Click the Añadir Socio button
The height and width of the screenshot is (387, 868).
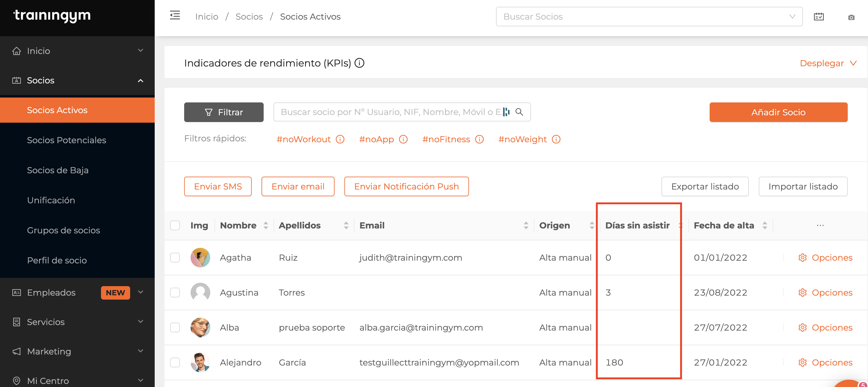point(778,112)
